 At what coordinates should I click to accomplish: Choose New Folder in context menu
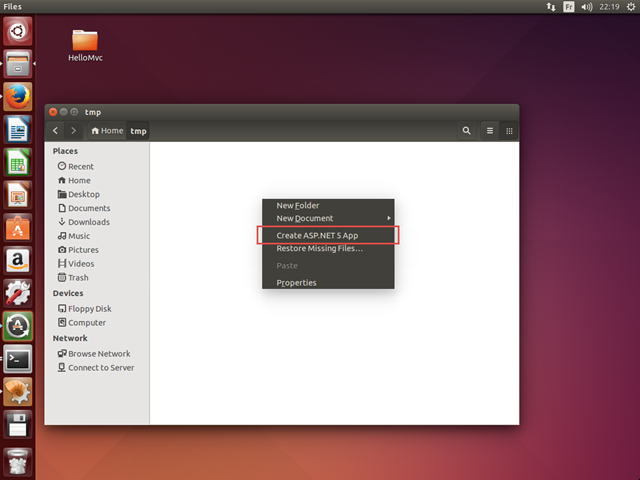click(x=328, y=206)
